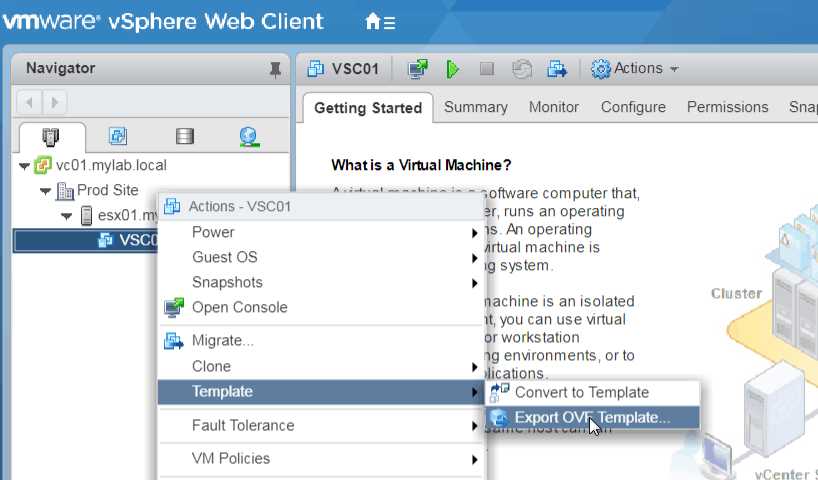Click the Navigator back arrow button
818x480 pixels.
click(x=30, y=101)
